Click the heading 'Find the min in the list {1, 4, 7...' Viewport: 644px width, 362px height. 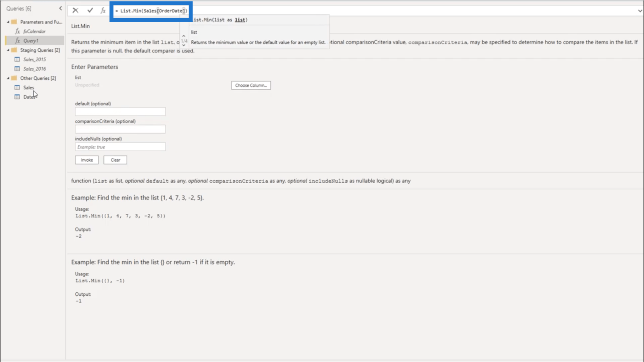click(x=138, y=198)
